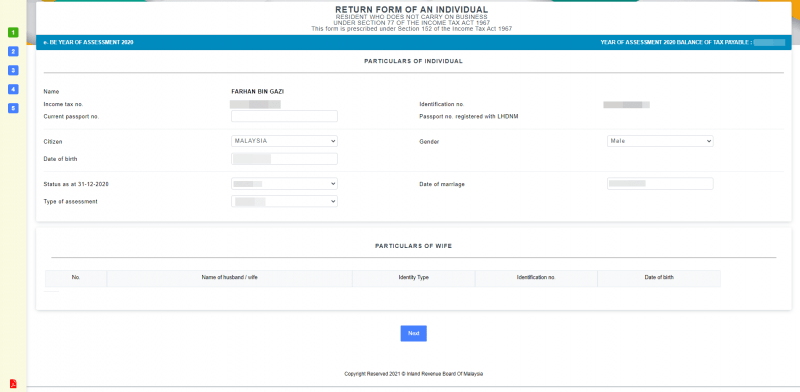Click 'Passport no. registered with LHDNM' label
The height and width of the screenshot is (392, 800).
(x=469, y=117)
